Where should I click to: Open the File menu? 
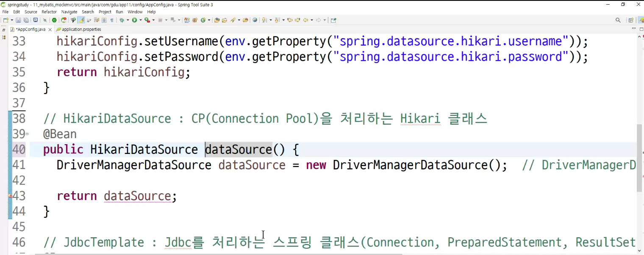point(6,12)
